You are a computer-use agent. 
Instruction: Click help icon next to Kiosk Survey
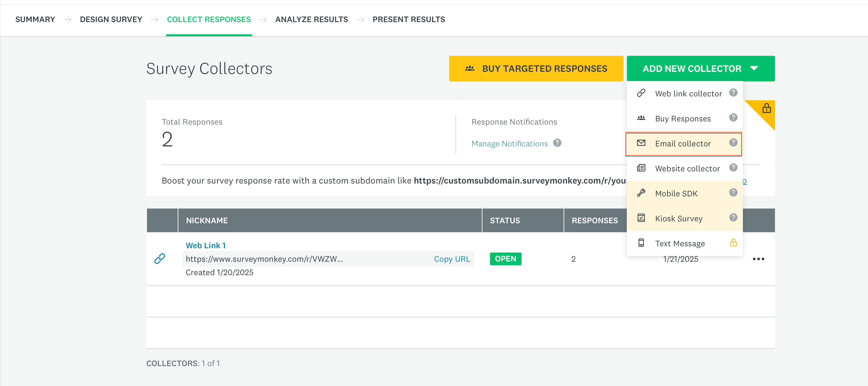(x=733, y=218)
